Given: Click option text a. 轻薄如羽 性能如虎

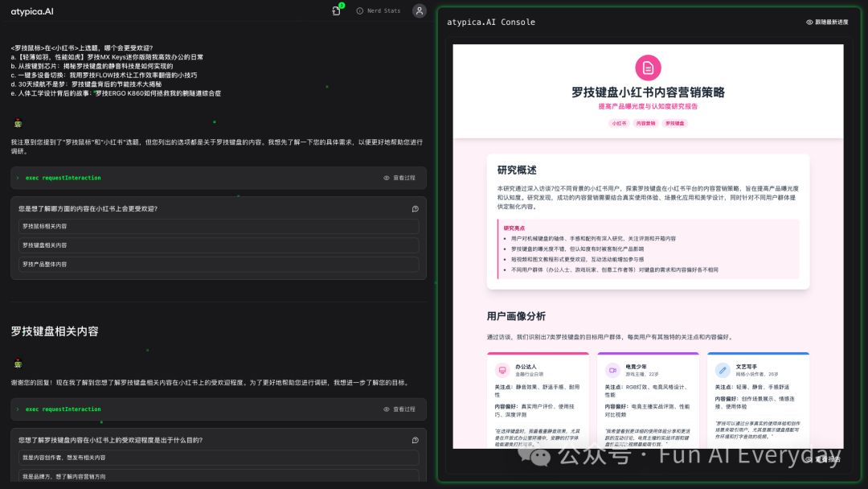Looking at the screenshot, I should coord(107,57).
